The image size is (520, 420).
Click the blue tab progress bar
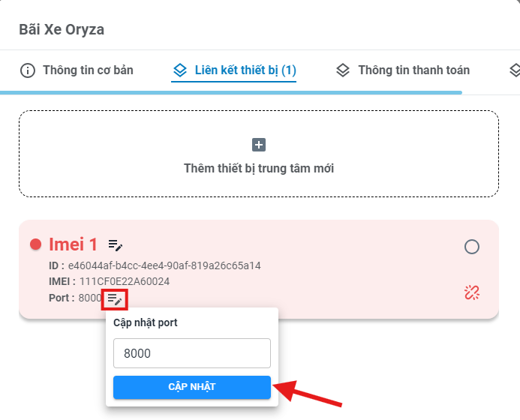231,92
